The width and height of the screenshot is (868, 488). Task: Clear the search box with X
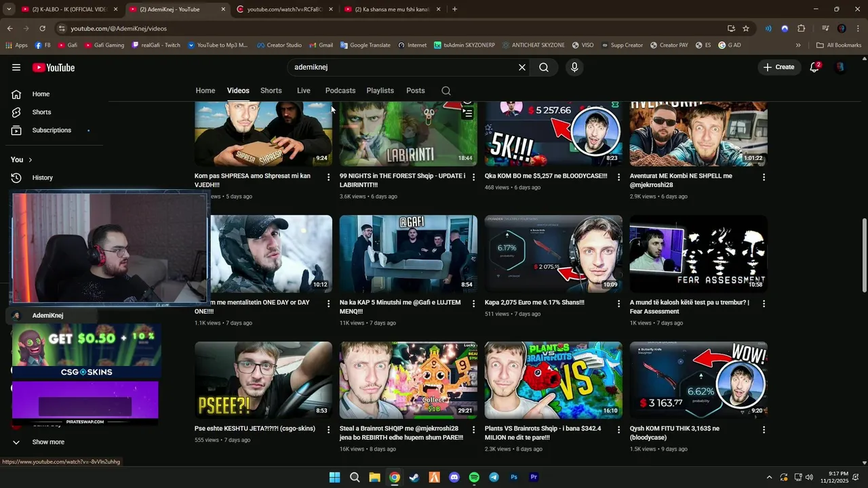(522, 67)
